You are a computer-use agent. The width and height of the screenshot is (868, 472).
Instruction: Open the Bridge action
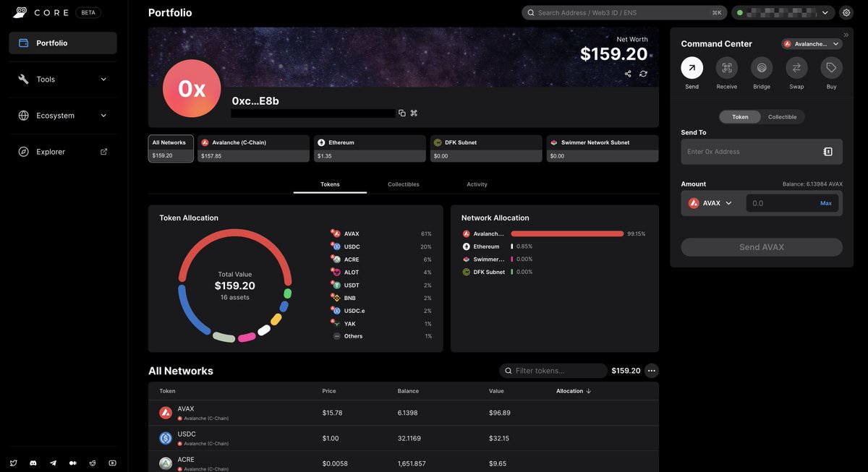(762, 68)
